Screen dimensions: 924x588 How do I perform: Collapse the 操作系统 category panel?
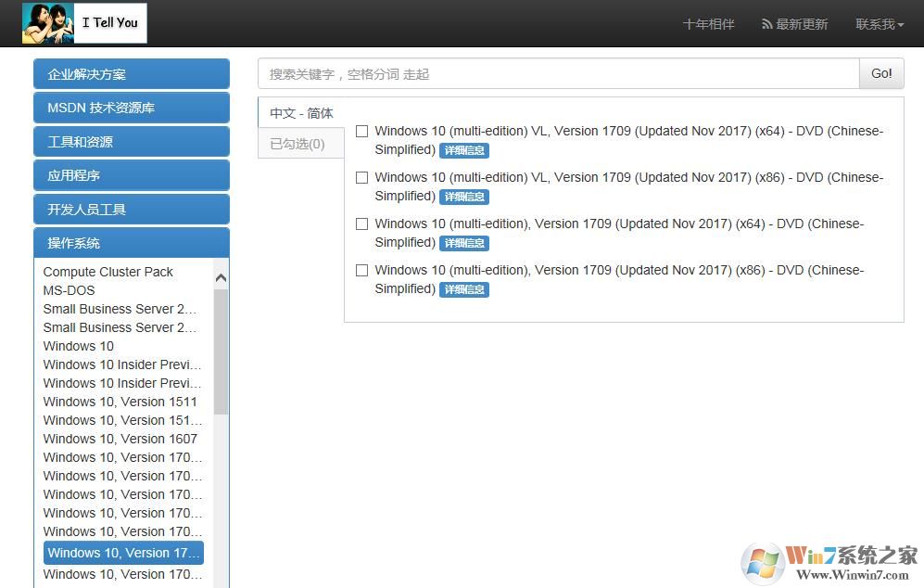click(131, 243)
